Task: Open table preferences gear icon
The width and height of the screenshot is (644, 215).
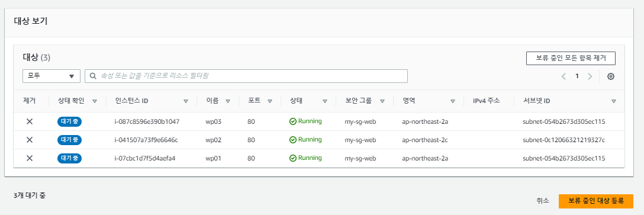Action: tap(611, 76)
